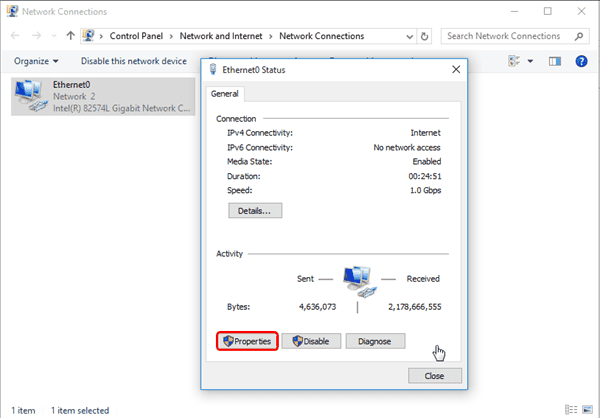Image resolution: width=600 pixels, height=418 pixels.
Task: Click the sent bytes value 4,636,073
Action: [318, 307]
